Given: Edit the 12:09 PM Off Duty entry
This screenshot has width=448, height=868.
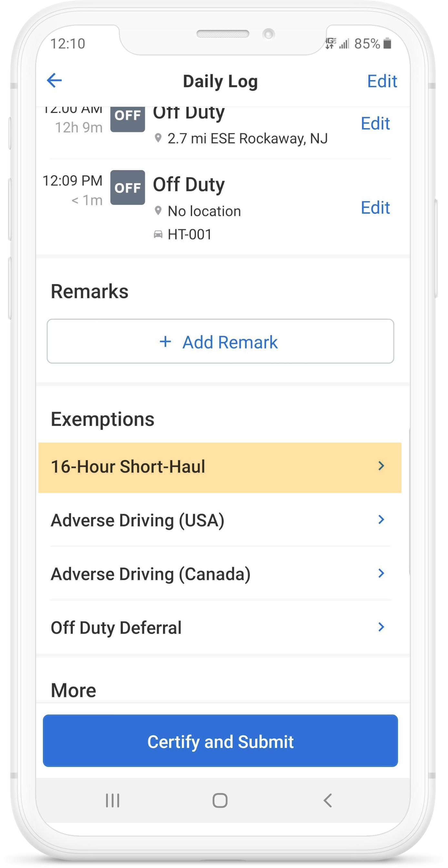Looking at the screenshot, I should [x=375, y=208].
